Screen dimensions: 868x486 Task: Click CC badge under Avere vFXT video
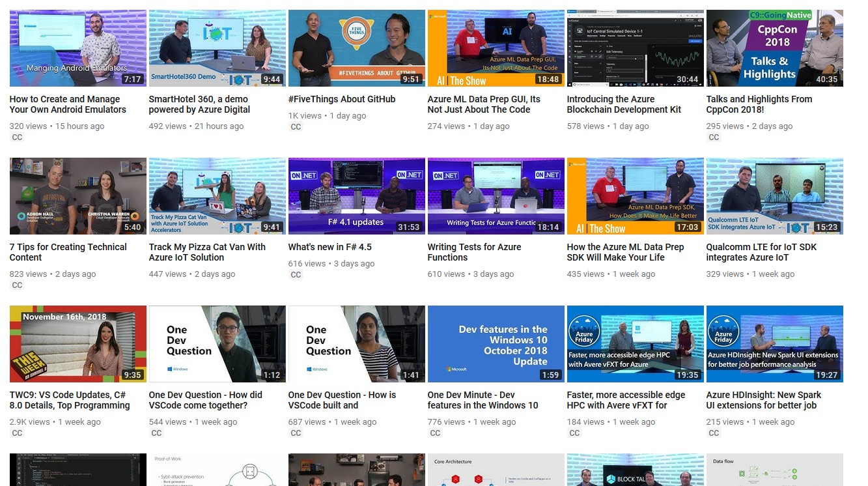click(574, 433)
